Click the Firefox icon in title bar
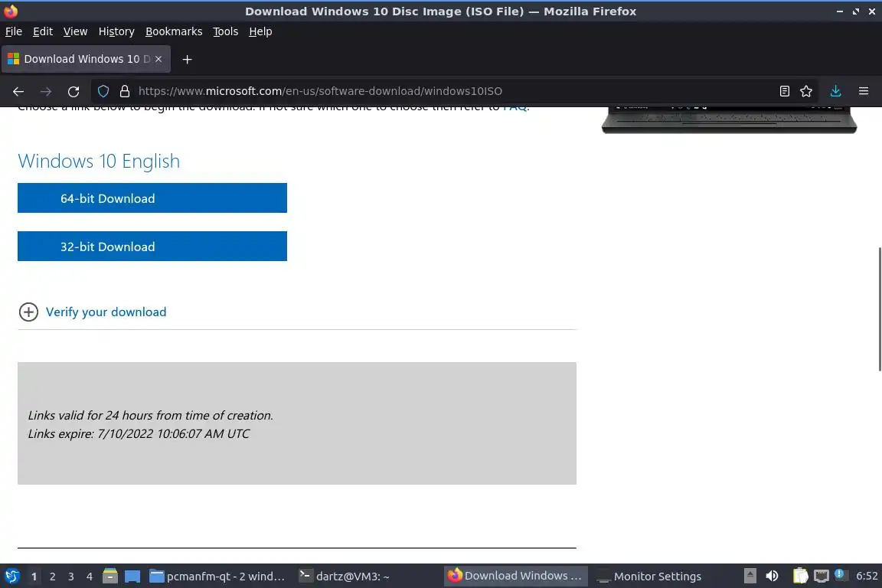 [x=11, y=11]
